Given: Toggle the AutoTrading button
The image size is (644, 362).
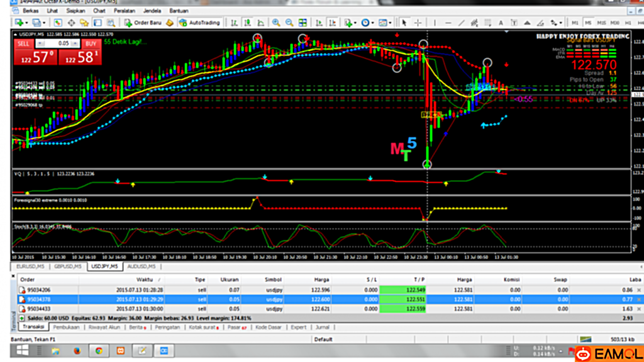Looking at the screenshot, I should point(199,23).
